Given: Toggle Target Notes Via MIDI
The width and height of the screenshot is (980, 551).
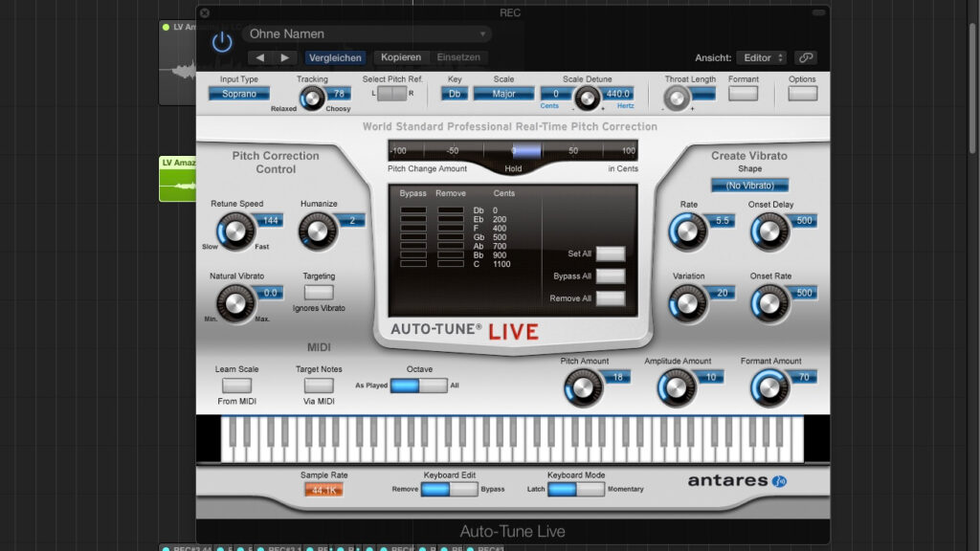Looking at the screenshot, I should click(319, 386).
